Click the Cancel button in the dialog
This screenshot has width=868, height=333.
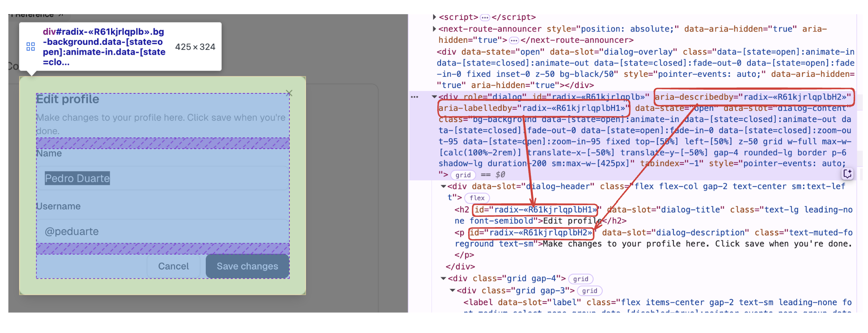[x=173, y=266]
